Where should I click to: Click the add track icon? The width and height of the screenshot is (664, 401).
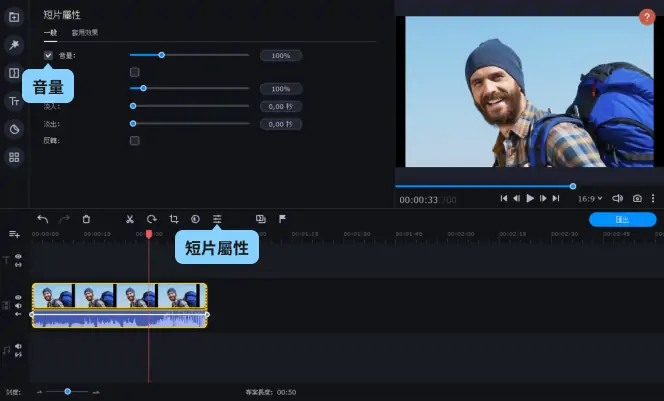14,234
